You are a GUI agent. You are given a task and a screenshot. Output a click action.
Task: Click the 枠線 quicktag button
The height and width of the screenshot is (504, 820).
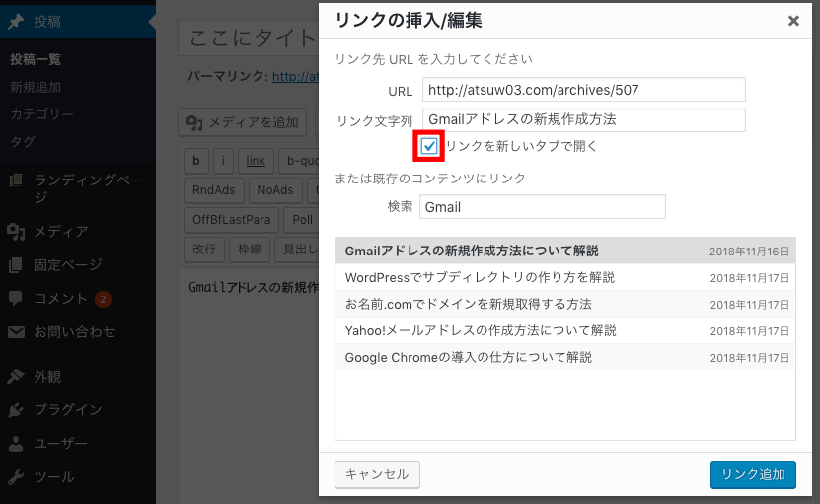(250, 250)
